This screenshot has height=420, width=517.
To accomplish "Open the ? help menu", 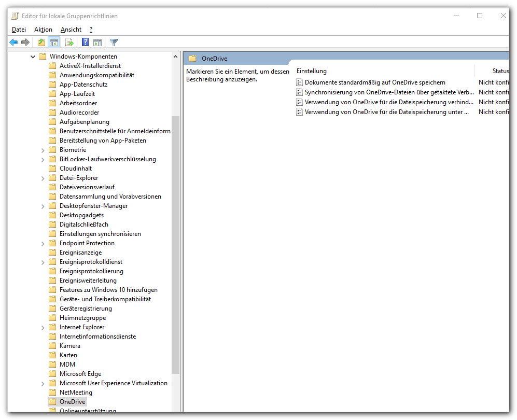I will (x=91, y=30).
